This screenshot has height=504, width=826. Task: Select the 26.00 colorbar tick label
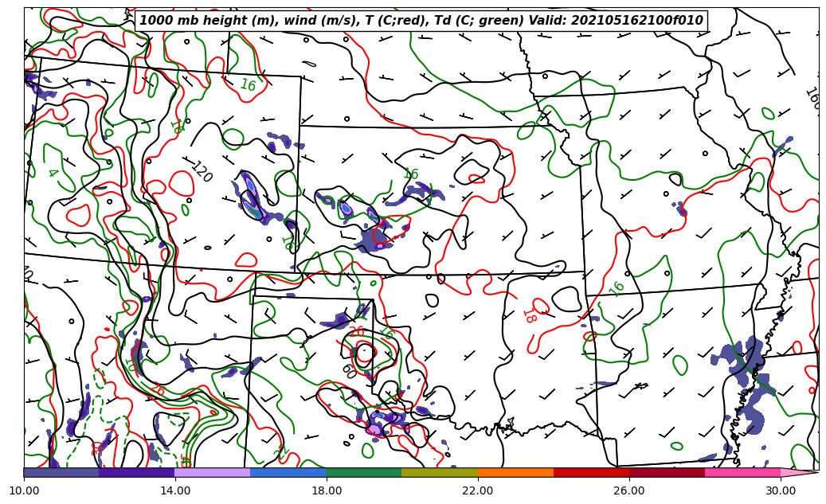pos(629,491)
